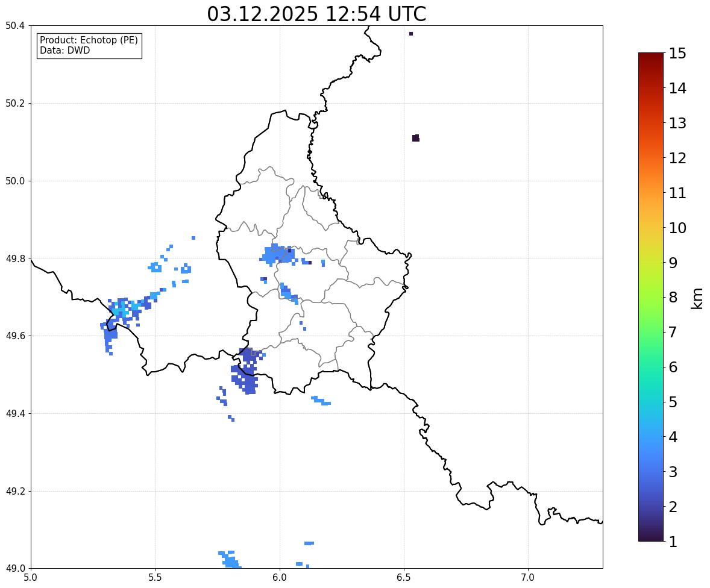Click the latitude tick label "49.2"

pyautogui.click(x=15, y=491)
